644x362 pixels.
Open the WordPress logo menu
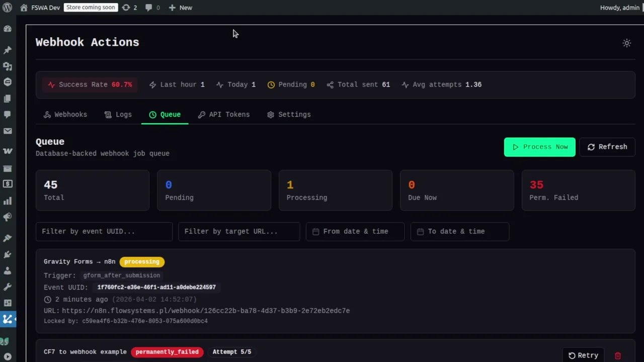[8, 8]
